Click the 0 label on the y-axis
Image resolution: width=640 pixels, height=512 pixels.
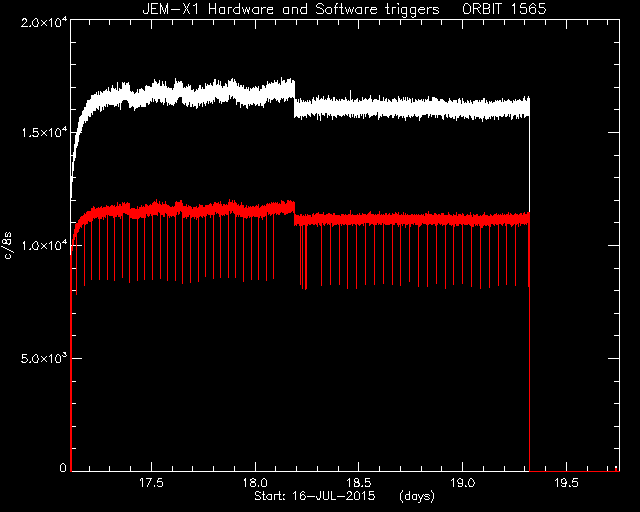[x=63, y=467]
